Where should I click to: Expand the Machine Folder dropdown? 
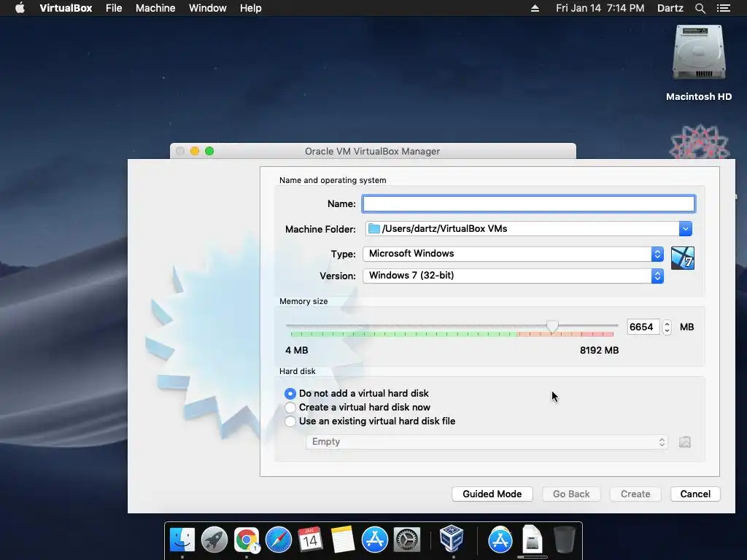pos(685,228)
